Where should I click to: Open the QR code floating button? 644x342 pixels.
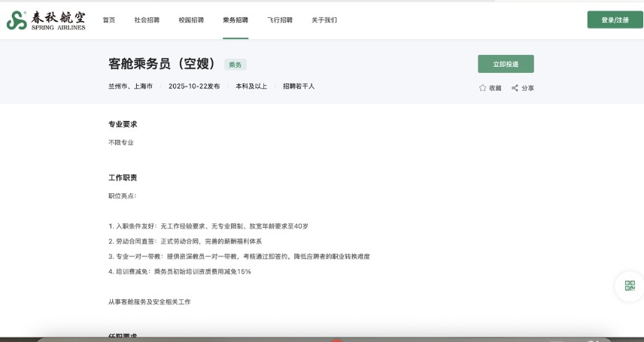pos(630,286)
